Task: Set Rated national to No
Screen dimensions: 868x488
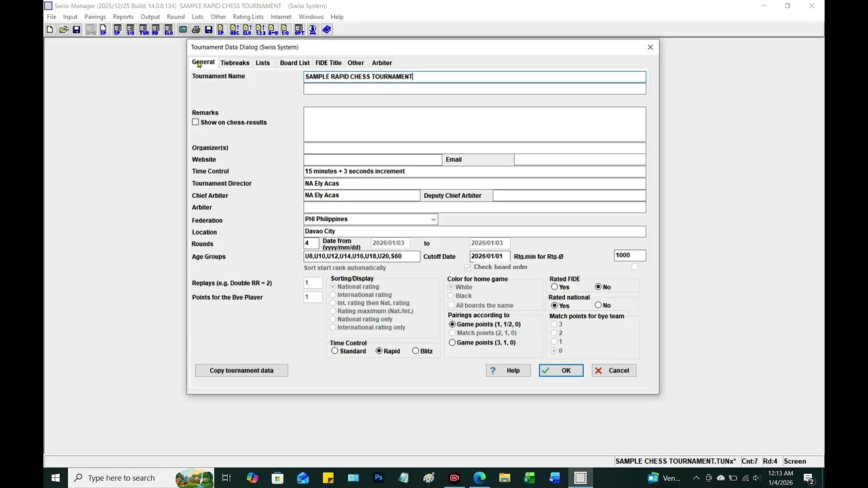Action: 598,305
